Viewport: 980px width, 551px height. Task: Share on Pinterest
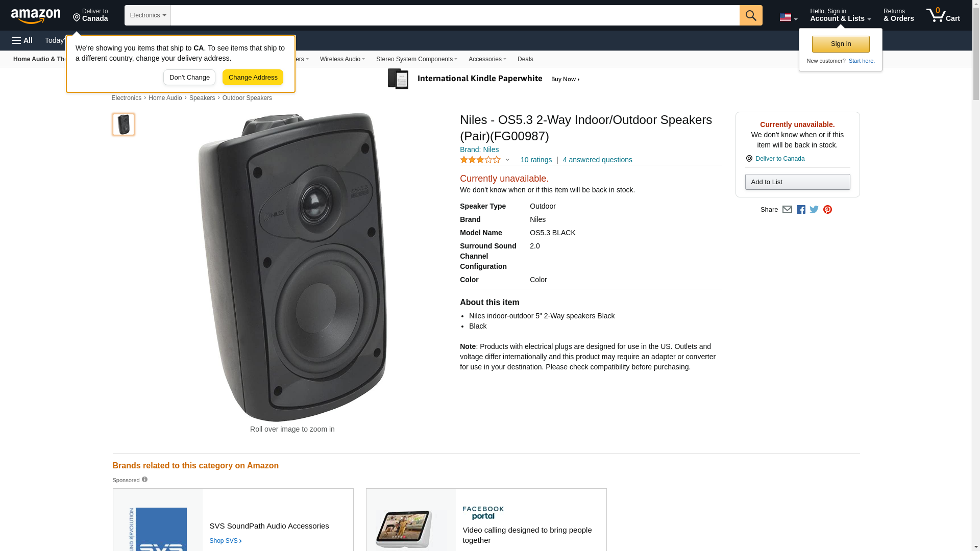click(x=827, y=210)
